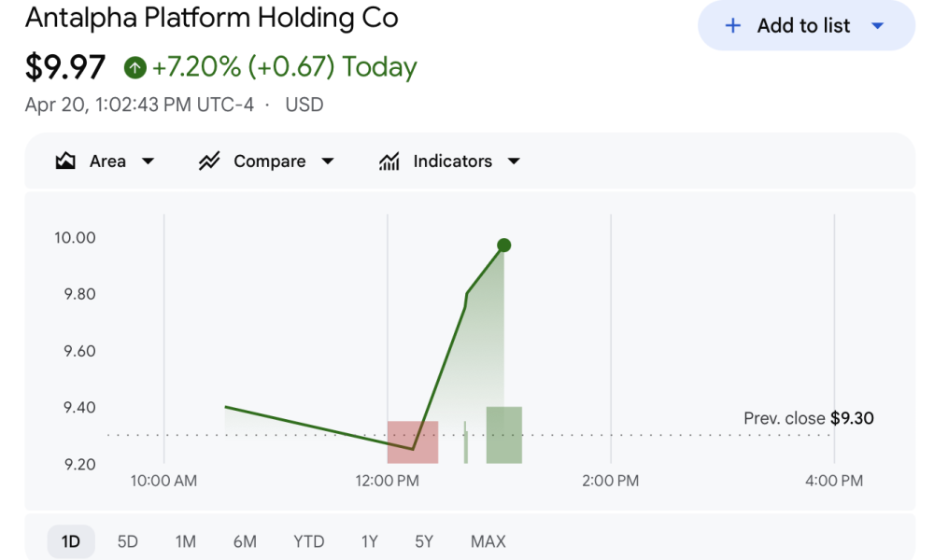934x560 pixels.
Task: Click the red volume bar near noon
Action: coord(415,441)
